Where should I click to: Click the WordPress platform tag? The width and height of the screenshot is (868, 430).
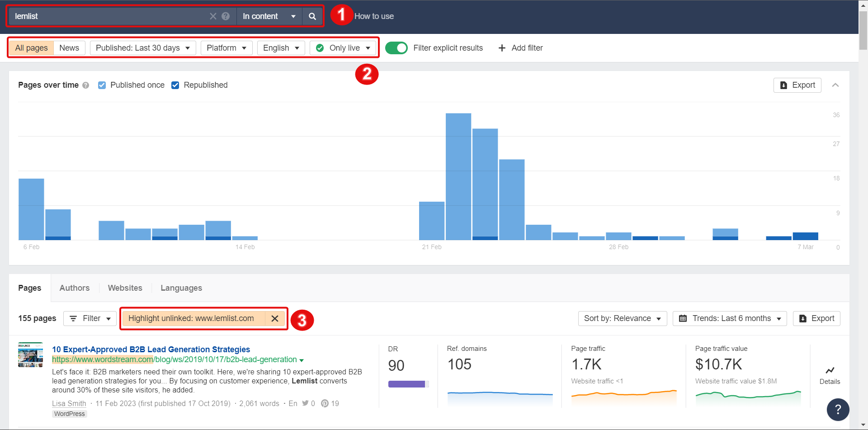(x=69, y=414)
